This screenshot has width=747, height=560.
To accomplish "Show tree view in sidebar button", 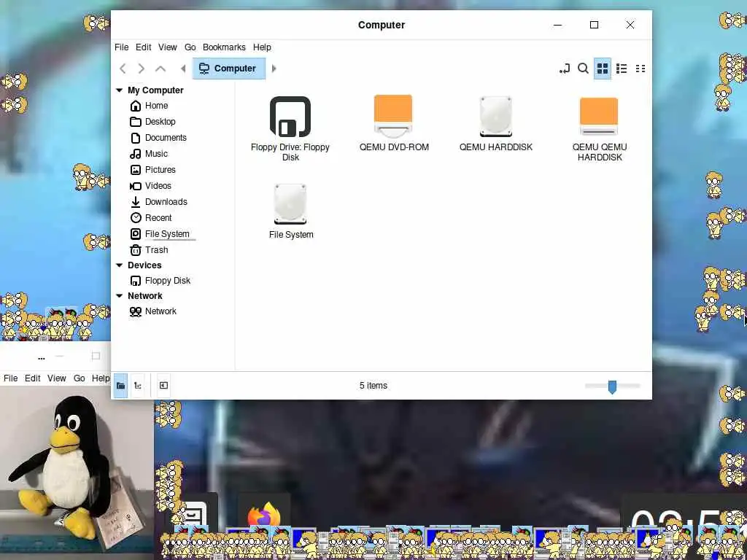I will pos(138,386).
